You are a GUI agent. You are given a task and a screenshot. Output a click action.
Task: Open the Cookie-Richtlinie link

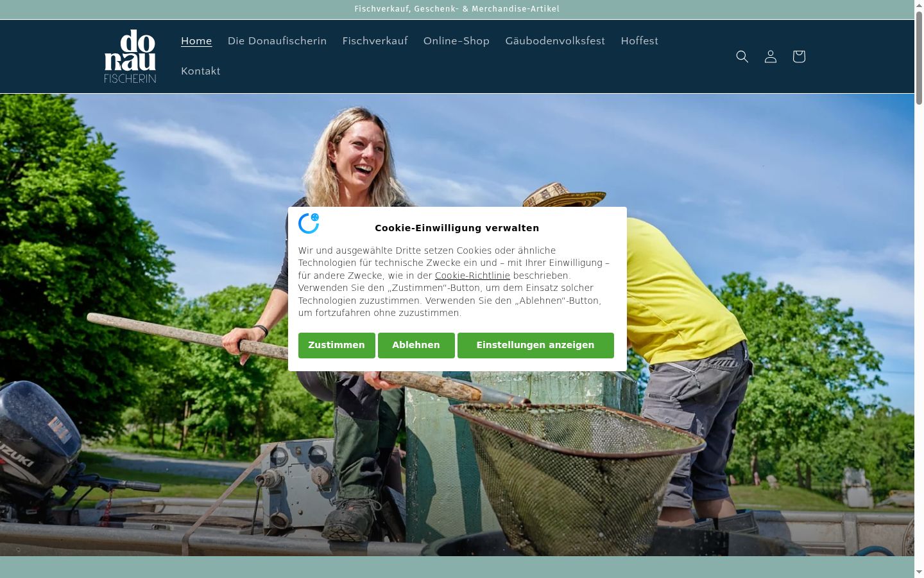[x=472, y=276]
